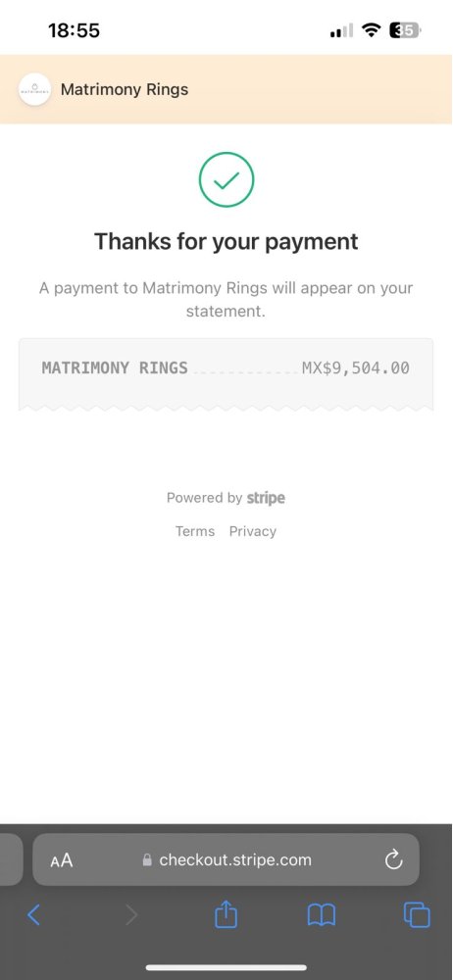The height and width of the screenshot is (980, 453).
Task: Tap the padlock icon in the address bar
Action: tap(147, 860)
